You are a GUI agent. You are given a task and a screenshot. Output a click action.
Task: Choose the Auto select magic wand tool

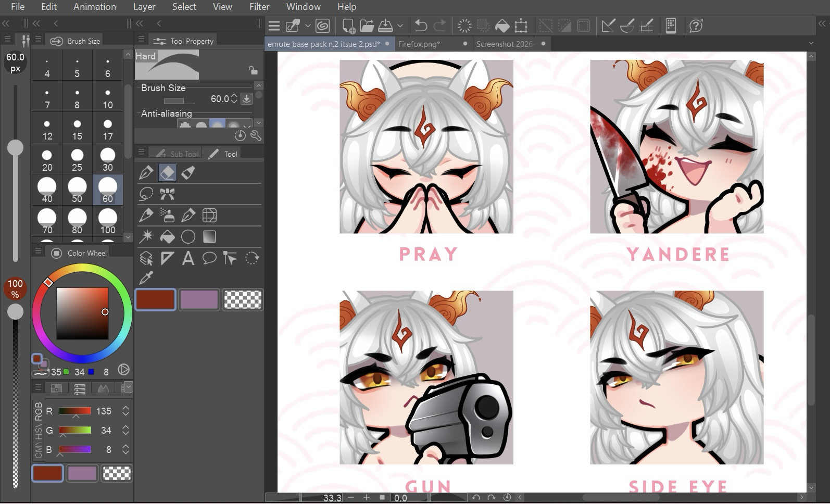pyautogui.click(x=146, y=237)
